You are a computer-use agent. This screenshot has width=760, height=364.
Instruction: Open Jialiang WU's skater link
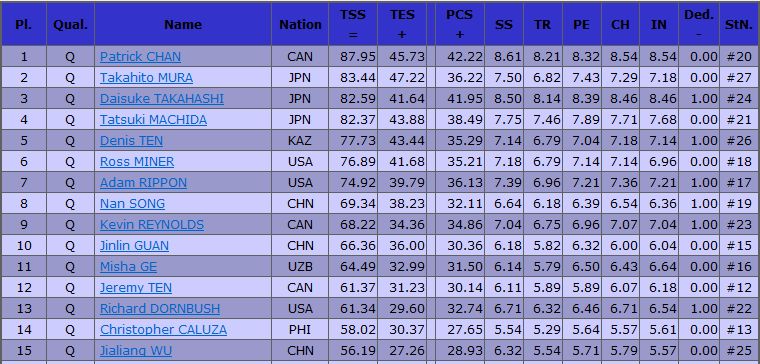(x=136, y=351)
